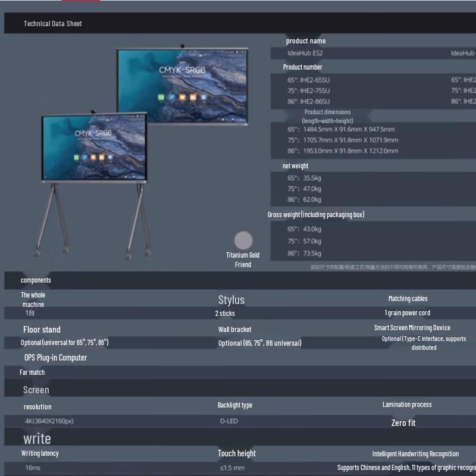Click the Wall bracket label
476x476 pixels.
234,330
